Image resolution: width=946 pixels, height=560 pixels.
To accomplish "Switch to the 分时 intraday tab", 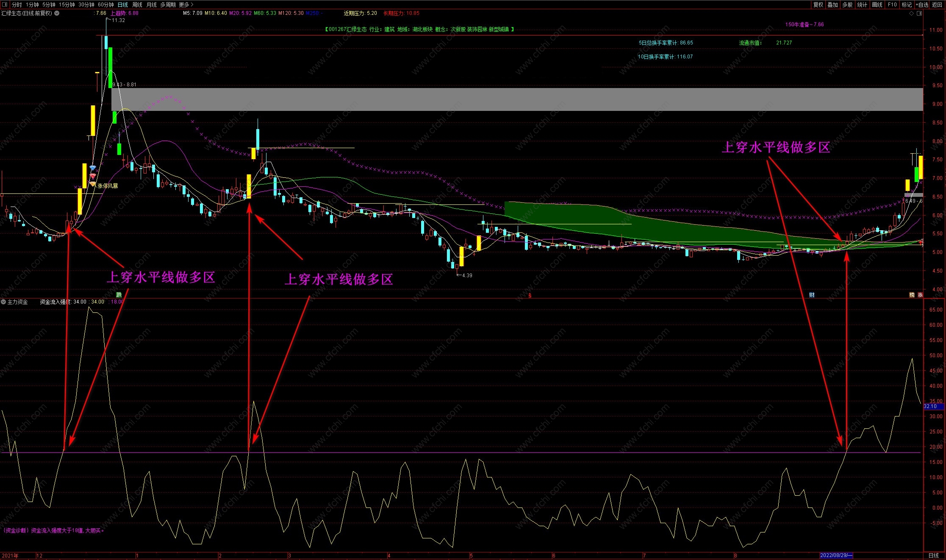I will click(x=17, y=5).
